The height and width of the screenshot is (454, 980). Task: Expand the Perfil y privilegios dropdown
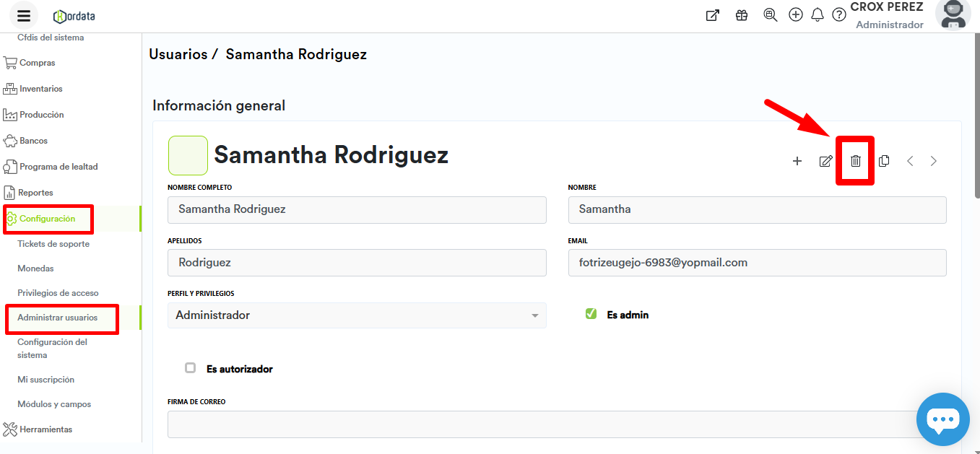(x=357, y=315)
